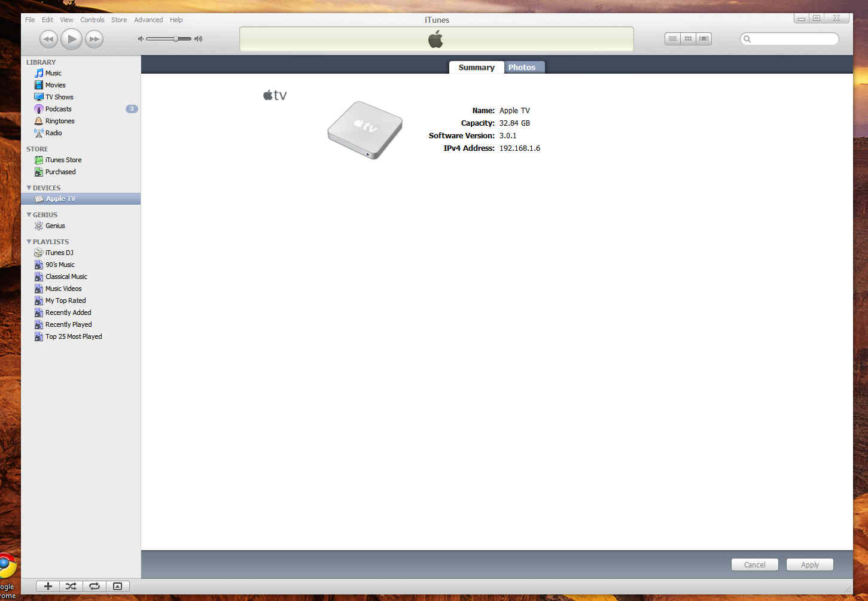Collapse the DEVICES section triangle
The width and height of the screenshot is (868, 601).
(x=29, y=188)
